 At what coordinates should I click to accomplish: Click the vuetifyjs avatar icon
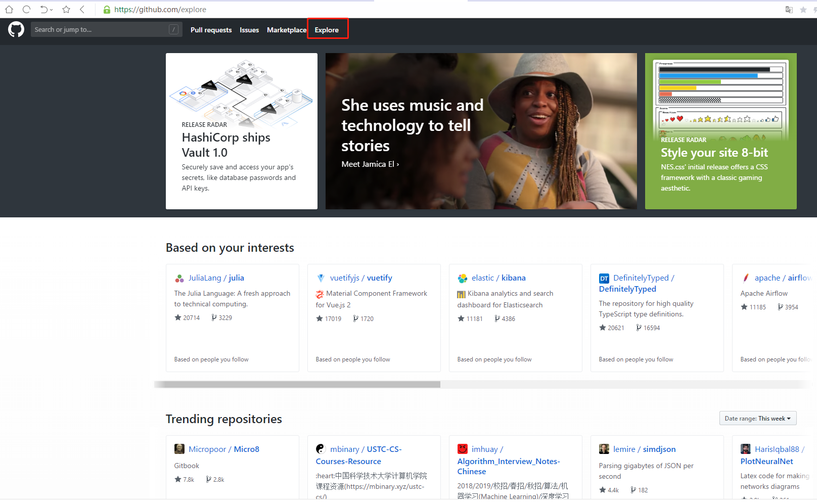click(321, 278)
